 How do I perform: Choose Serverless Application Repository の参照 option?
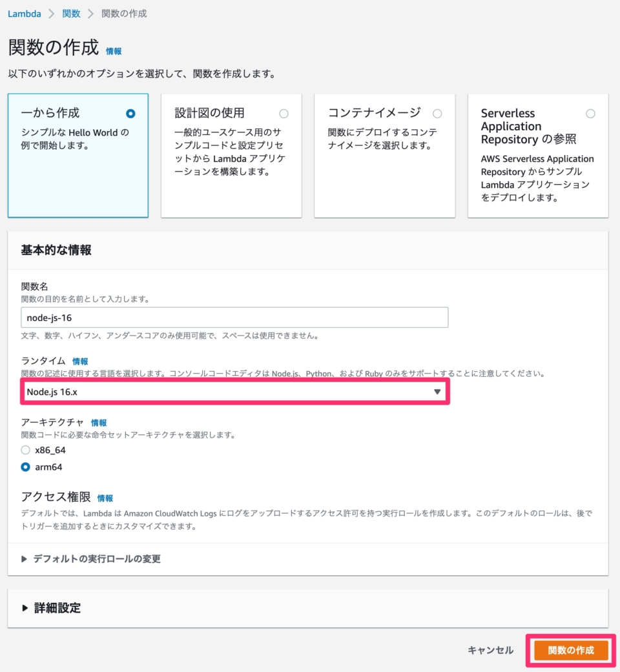590,113
